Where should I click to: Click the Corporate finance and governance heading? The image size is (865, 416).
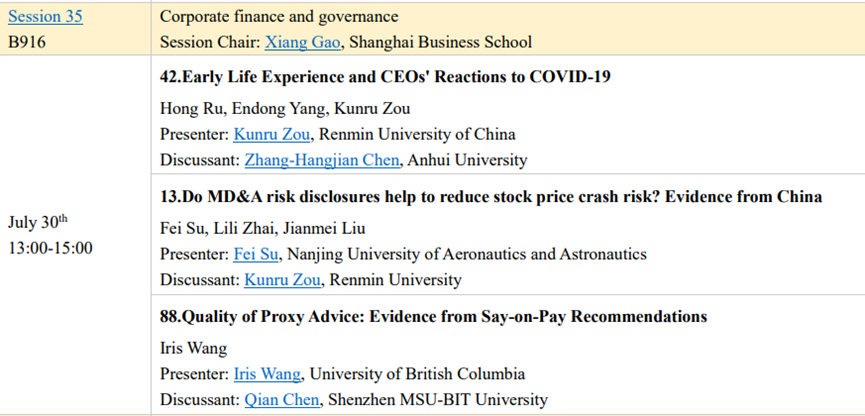tap(279, 17)
